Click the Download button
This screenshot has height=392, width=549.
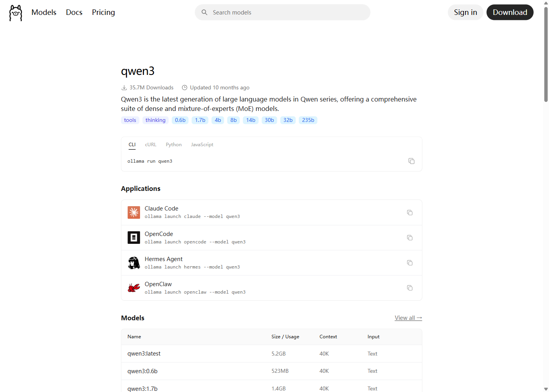coord(510,13)
